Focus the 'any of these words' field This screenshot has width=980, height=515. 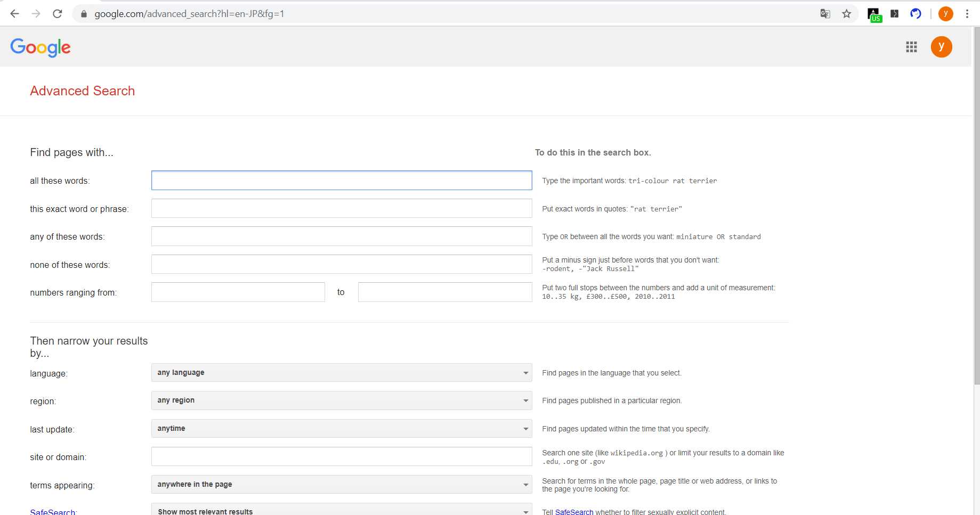tap(342, 236)
